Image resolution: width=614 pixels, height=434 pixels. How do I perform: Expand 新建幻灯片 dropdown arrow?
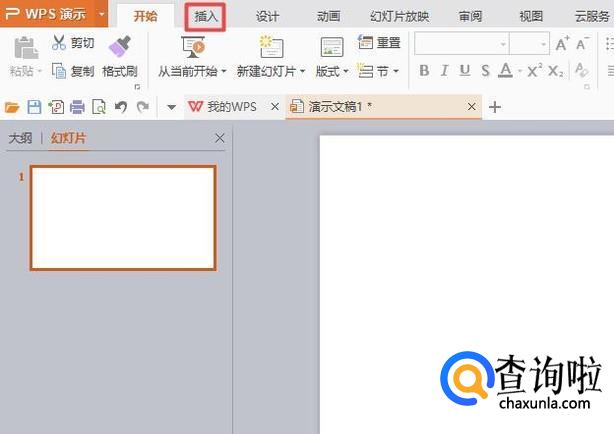pyautogui.click(x=302, y=72)
